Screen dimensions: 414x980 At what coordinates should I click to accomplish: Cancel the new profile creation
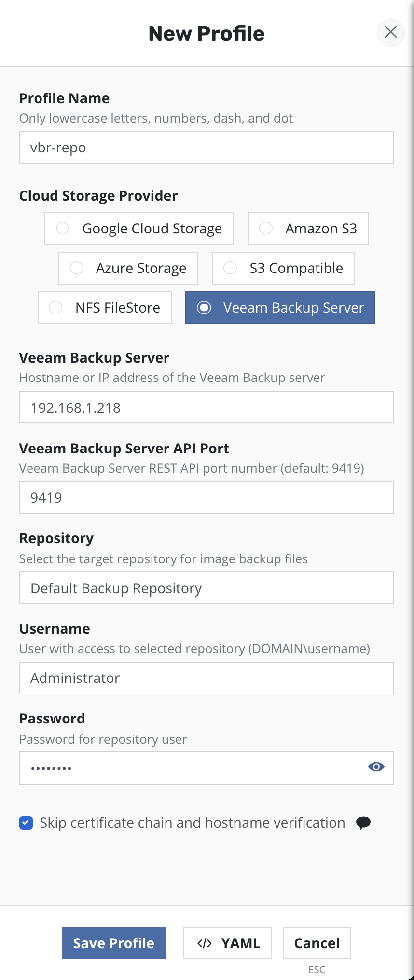click(317, 943)
